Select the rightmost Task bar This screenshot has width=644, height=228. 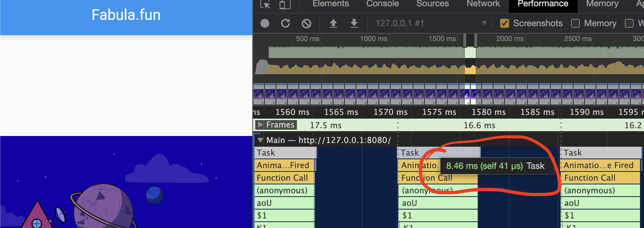coord(602,153)
